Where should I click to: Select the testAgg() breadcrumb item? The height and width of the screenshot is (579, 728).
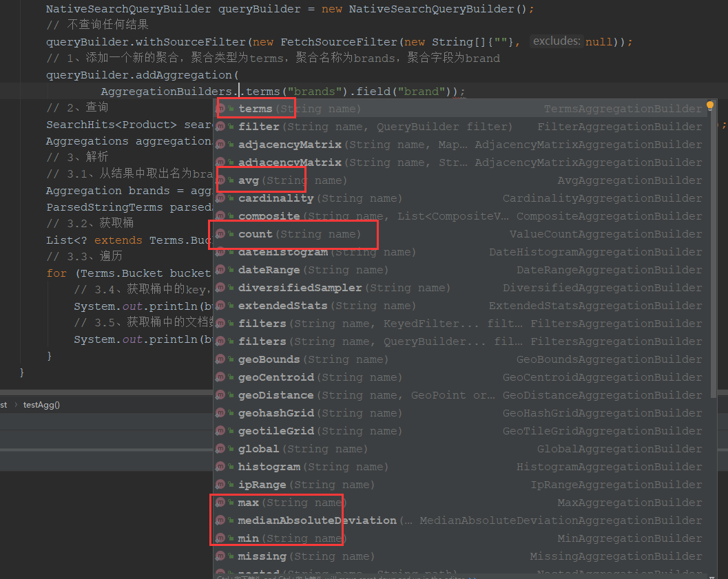pos(40,406)
